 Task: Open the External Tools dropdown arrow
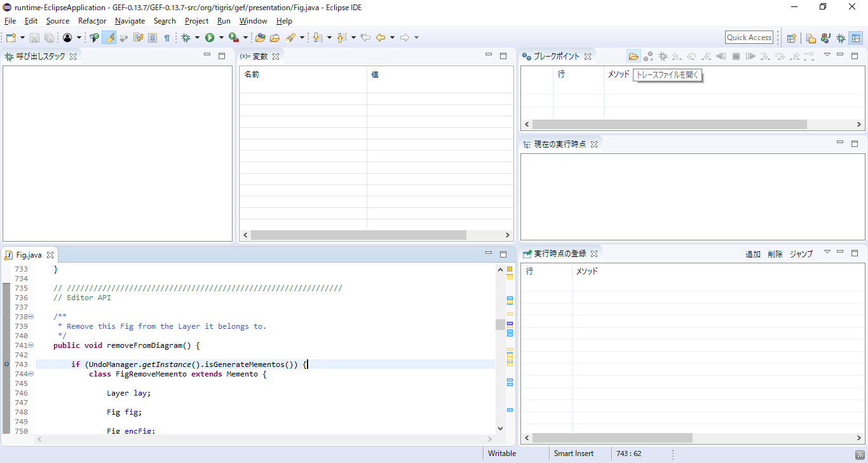245,38
